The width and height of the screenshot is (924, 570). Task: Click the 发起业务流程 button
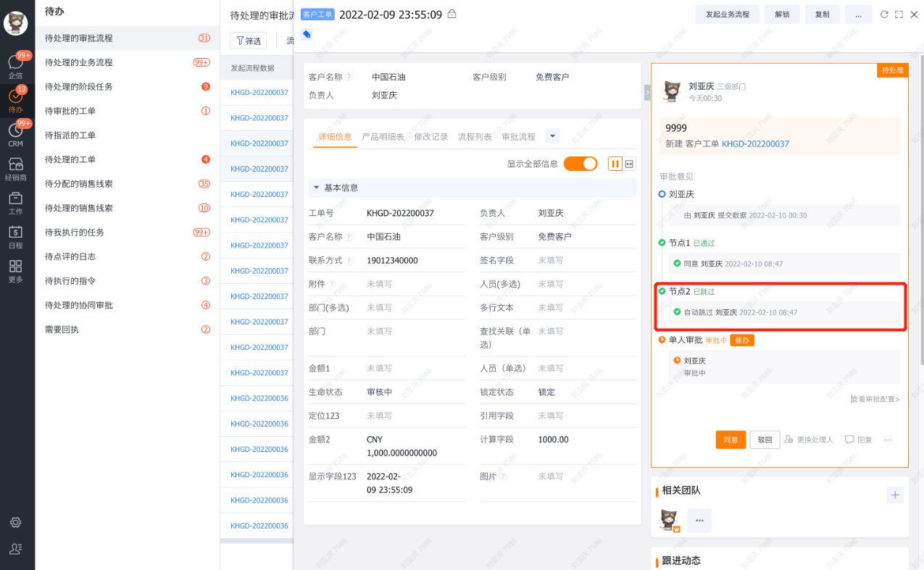[728, 14]
